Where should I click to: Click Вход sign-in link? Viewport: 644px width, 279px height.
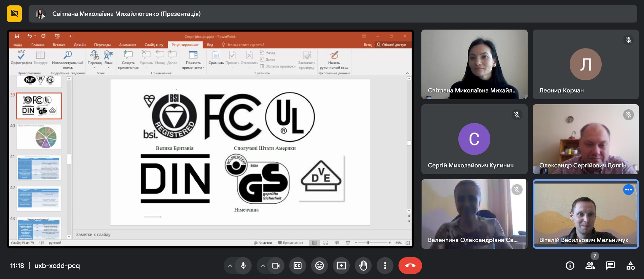[x=368, y=45]
